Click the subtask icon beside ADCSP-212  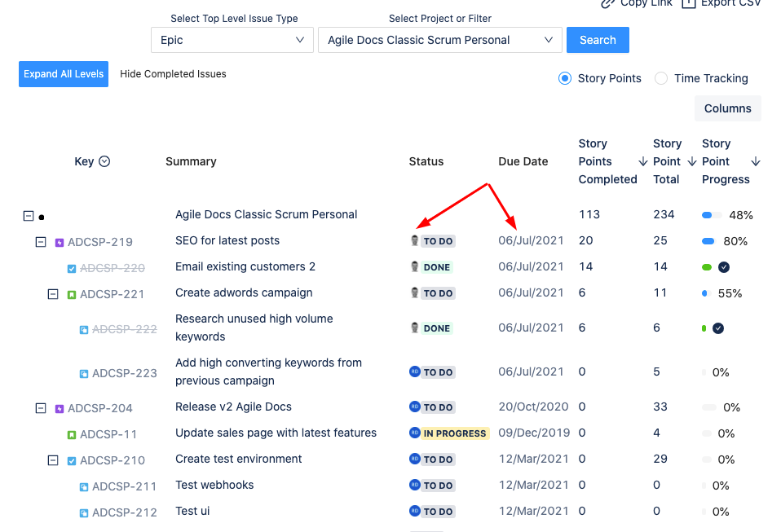point(84,512)
